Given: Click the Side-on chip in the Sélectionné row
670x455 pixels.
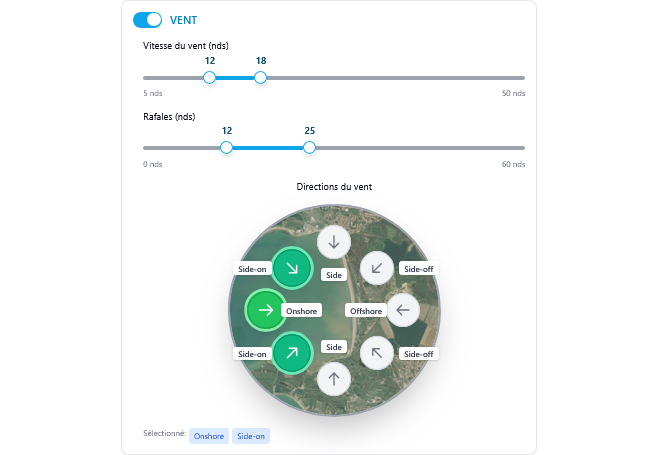Looking at the screenshot, I should 251,436.
